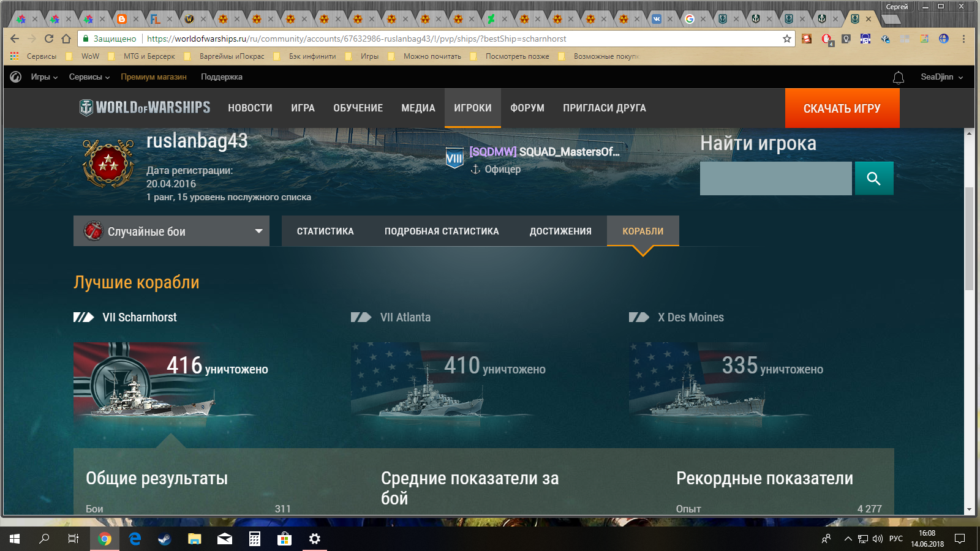
Task: Open the Mail app from the taskbar
Action: click(225, 539)
